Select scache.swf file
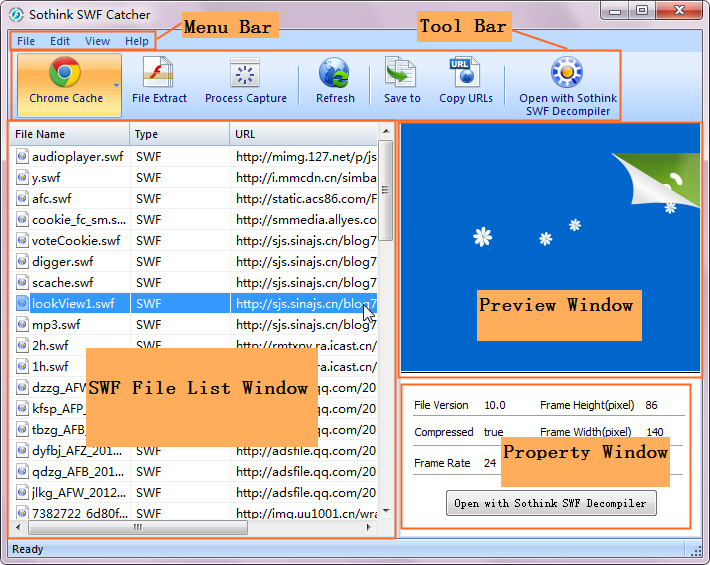Screen dimensions: 710x565 point(194,282)
